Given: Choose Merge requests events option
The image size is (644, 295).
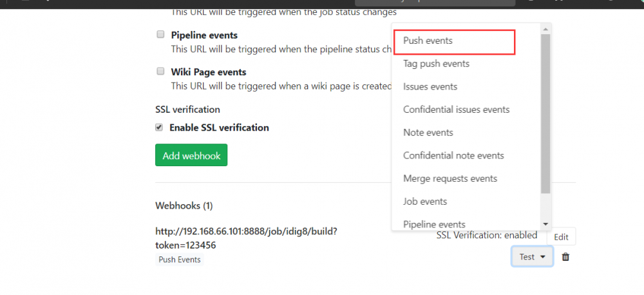Looking at the screenshot, I should click(x=450, y=178).
